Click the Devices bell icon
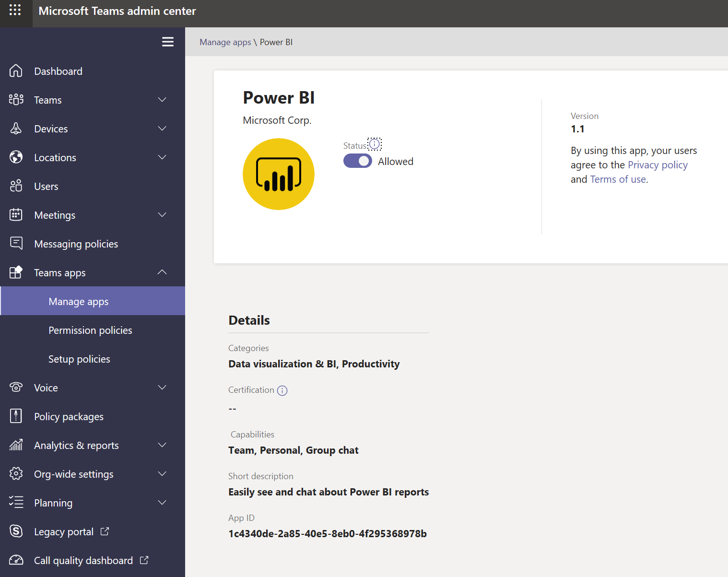This screenshot has width=728, height=577. pyautogui.click(x=16, y=129)
